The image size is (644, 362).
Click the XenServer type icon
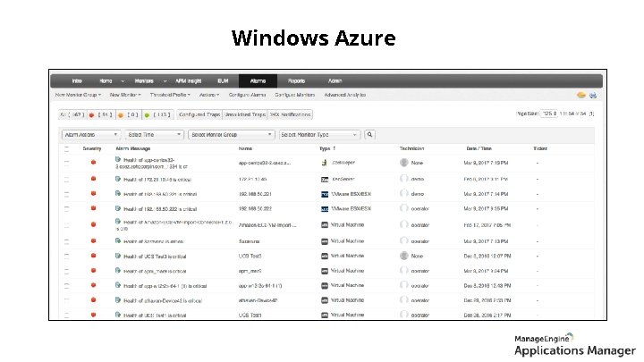(325, 180)
